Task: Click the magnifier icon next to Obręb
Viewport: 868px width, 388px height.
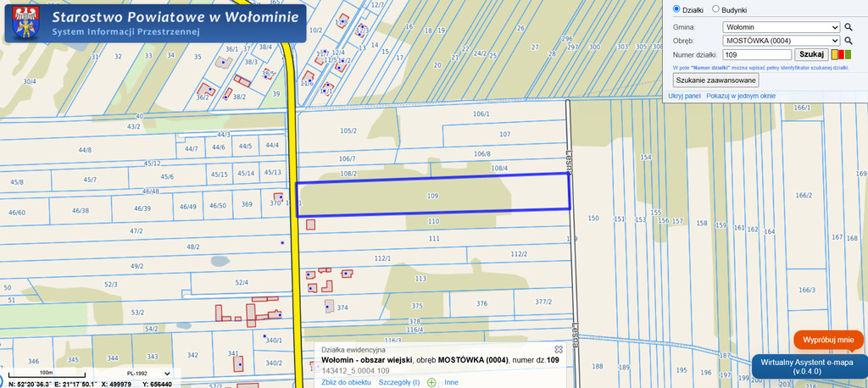Action: (x=848, y=41)
